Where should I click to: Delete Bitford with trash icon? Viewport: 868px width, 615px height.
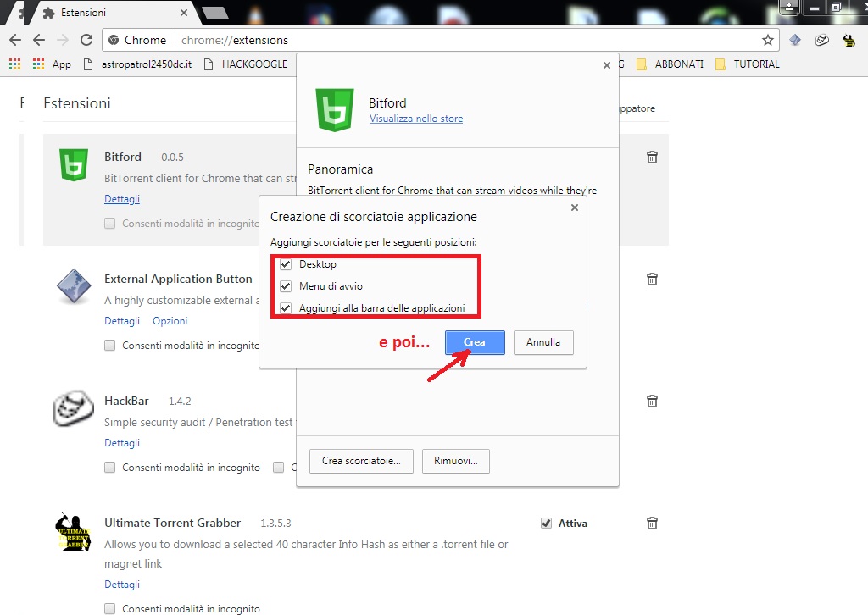(x=652, y=157)
